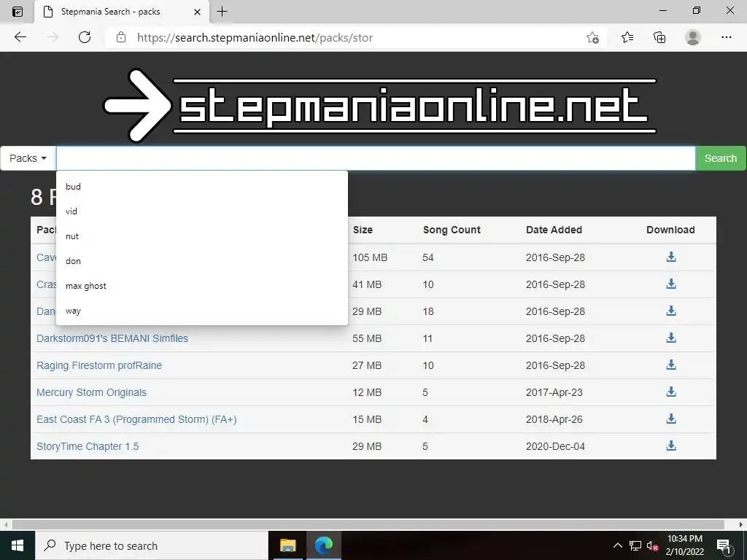The width and height of the screenshot is (747, 560).
Task: Click the 2017-Apr-23 date cell
Action: coord(554,392)
